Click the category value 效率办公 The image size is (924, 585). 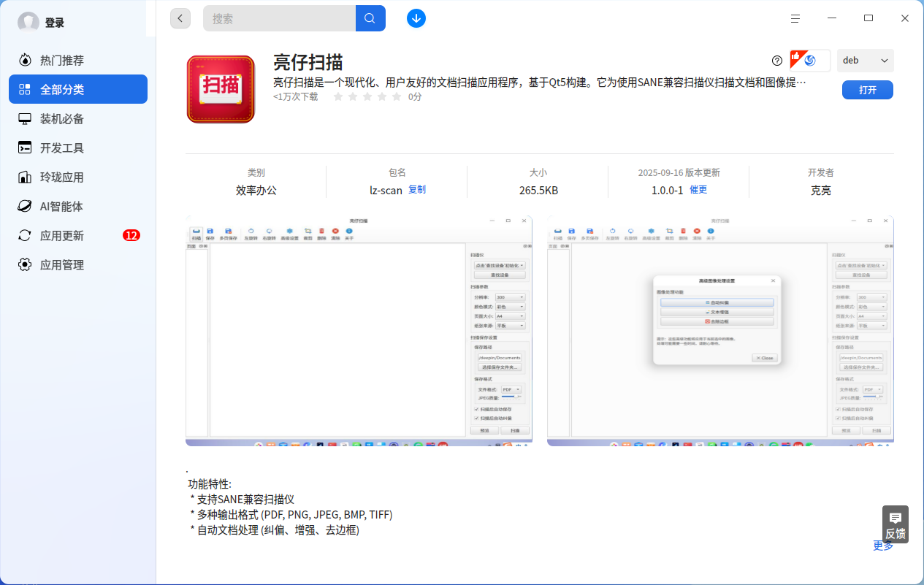tap(256, 190)
